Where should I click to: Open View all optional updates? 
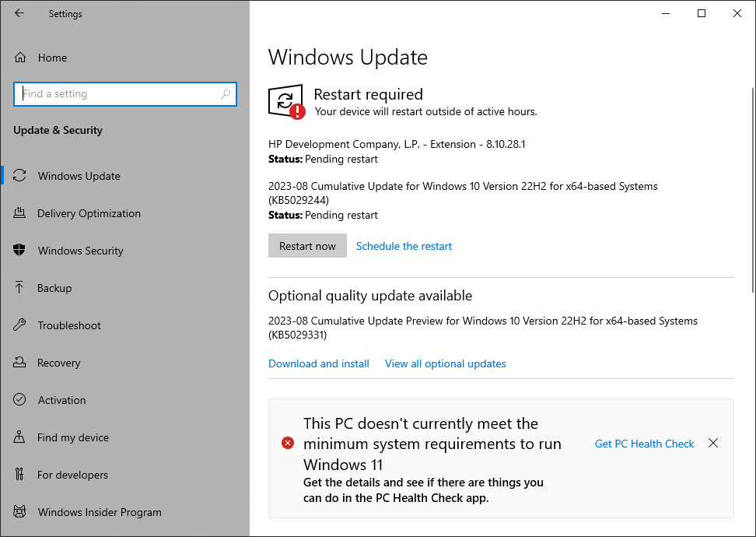click(445, 363)
